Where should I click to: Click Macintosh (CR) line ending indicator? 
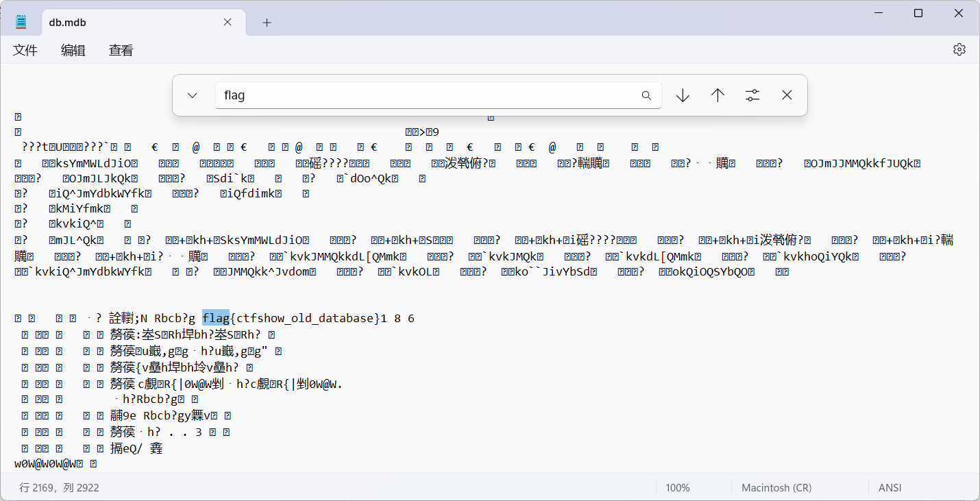[x=776, y=488]
